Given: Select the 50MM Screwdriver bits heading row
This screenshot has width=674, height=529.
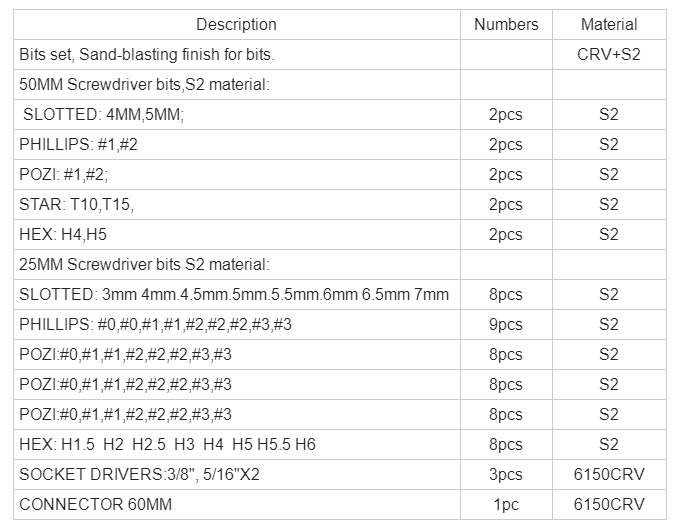Looking at the screenshot, I should 340,85.
